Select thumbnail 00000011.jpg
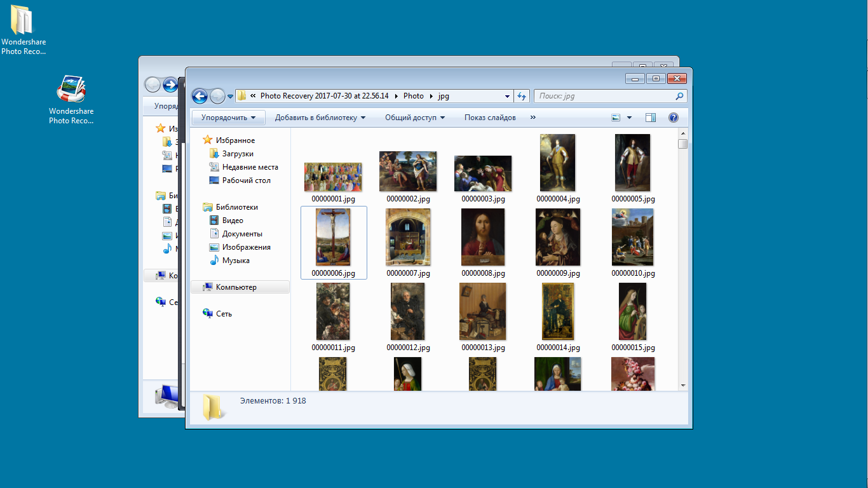The image size is (868, 488). coord(334,311)
